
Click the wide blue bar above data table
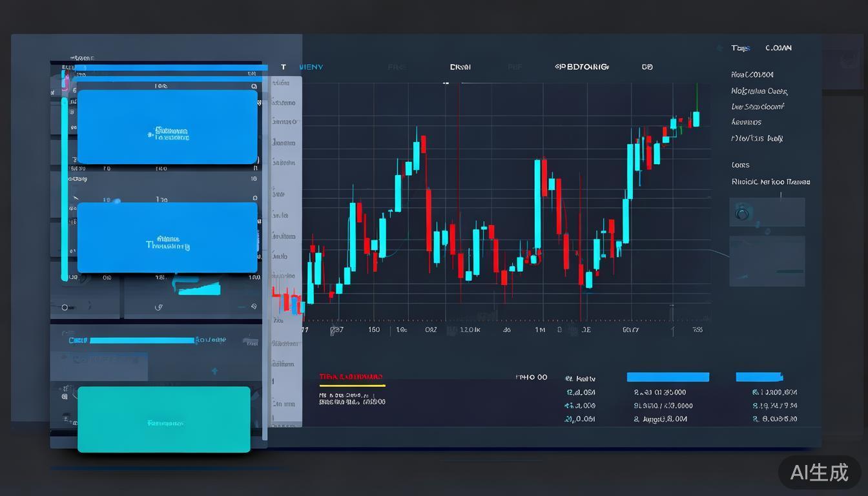click(668, 377)
